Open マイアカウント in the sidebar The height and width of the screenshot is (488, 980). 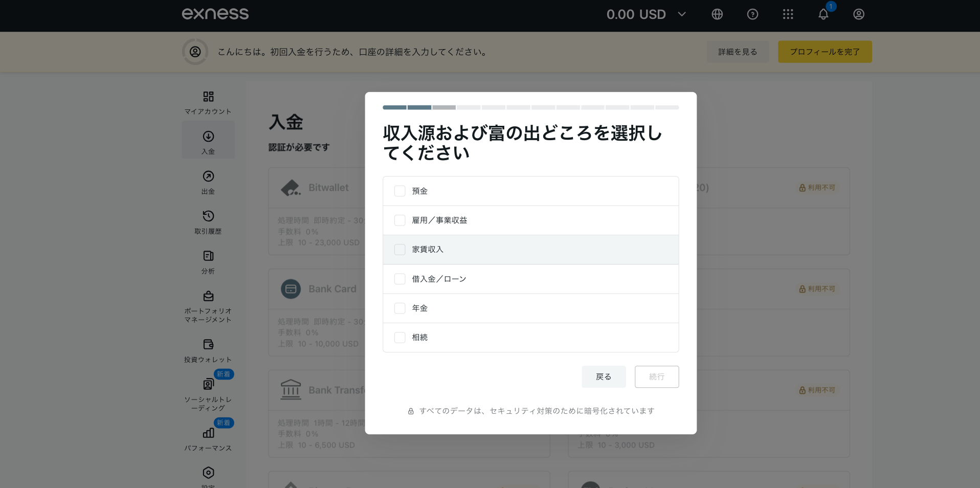coord(208,102)
